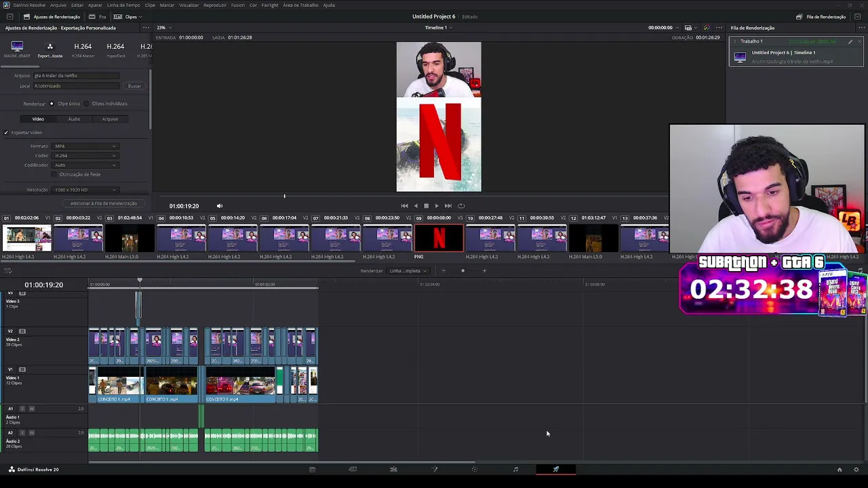Uncheck the Exportar Vídeo checkbox
Viewport: 868px width, 488px height.
pyautogui.click(x=6, y=133)
